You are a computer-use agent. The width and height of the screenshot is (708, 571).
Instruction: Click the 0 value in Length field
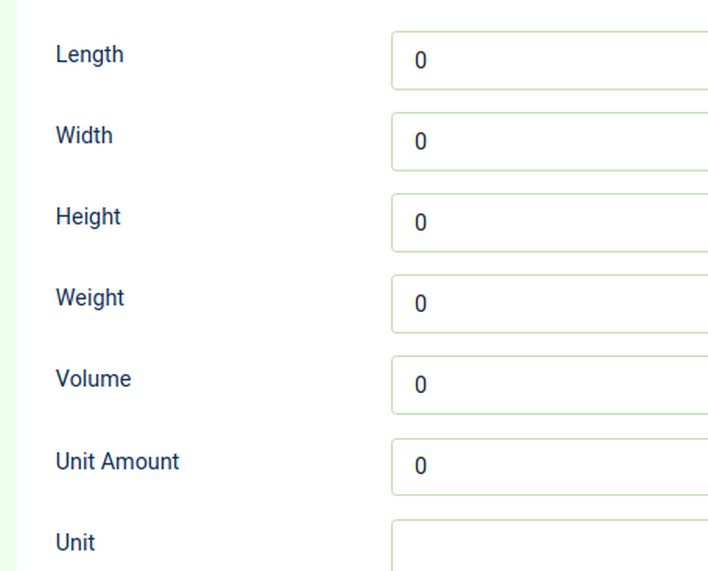click(x=421, y=61)
